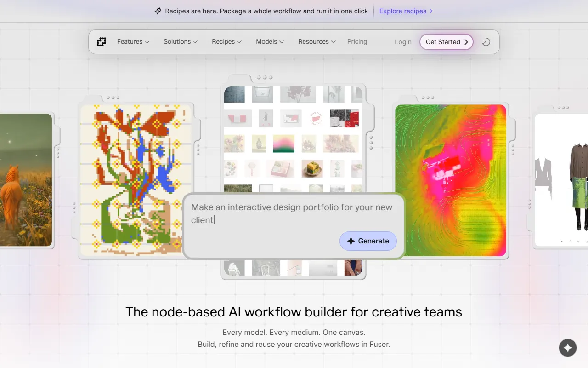Viewport: 588px width, 368px height.
Task: Expand the Features dropdown menu
Action: click(133, 41)
